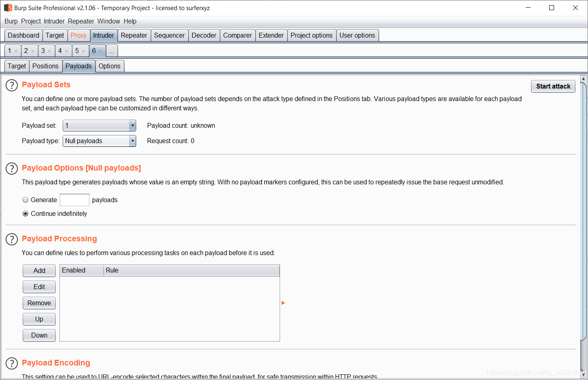This screenshot has width=588, height=380.
Task: Open the Help menu
Action: click(130, 21)
